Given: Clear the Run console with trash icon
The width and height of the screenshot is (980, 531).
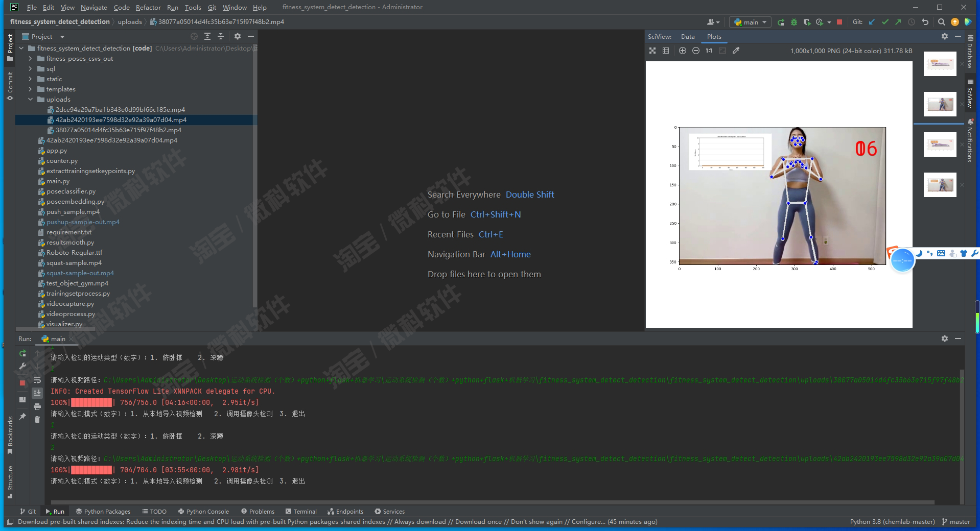Looking at the screenshot, I should [x=37, y=420].
